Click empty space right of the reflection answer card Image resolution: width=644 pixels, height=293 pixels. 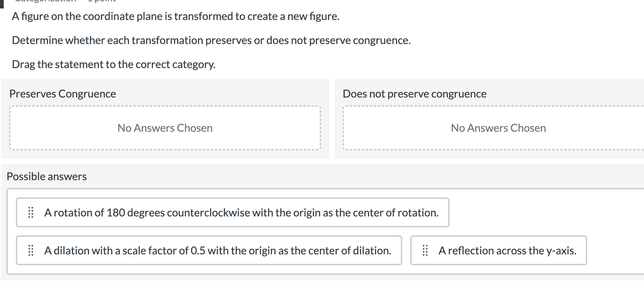coord(614,250)
